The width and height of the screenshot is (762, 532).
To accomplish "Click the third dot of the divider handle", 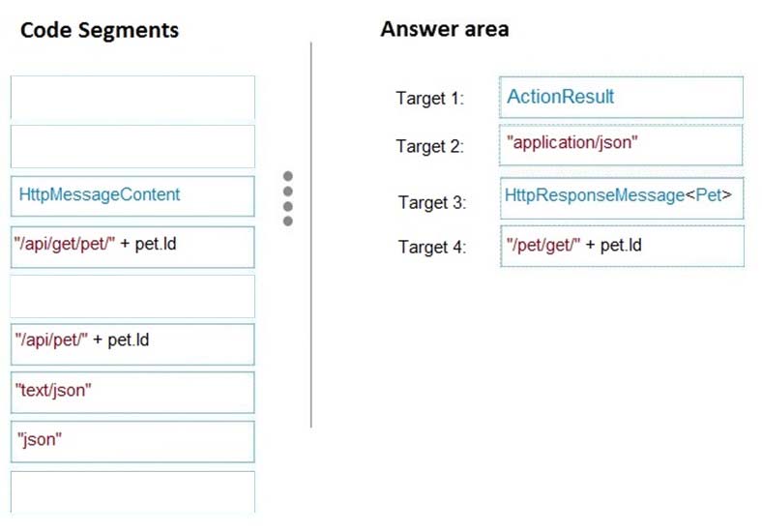I will click(x=288, y=207).
